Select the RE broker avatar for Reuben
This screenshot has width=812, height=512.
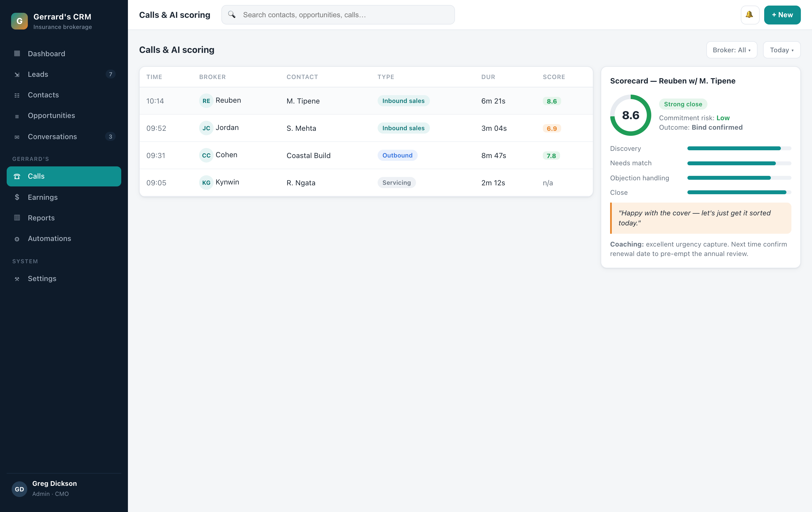coord(206,100)
